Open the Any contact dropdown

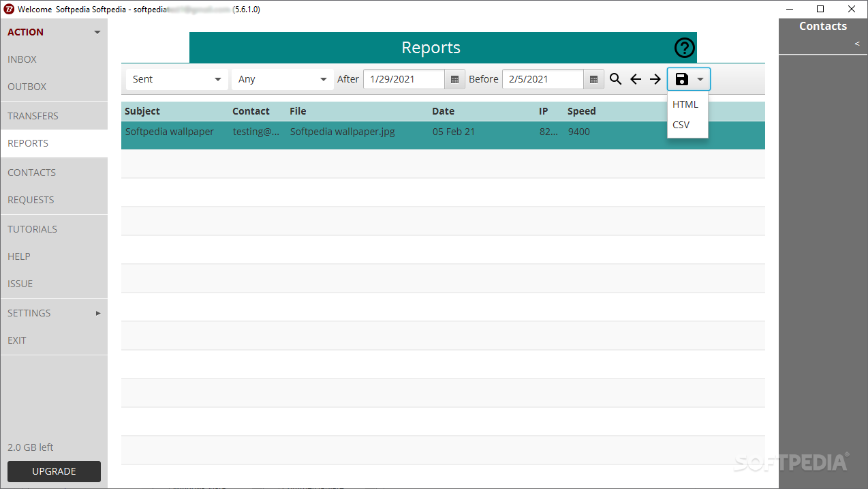pos(283,79)
